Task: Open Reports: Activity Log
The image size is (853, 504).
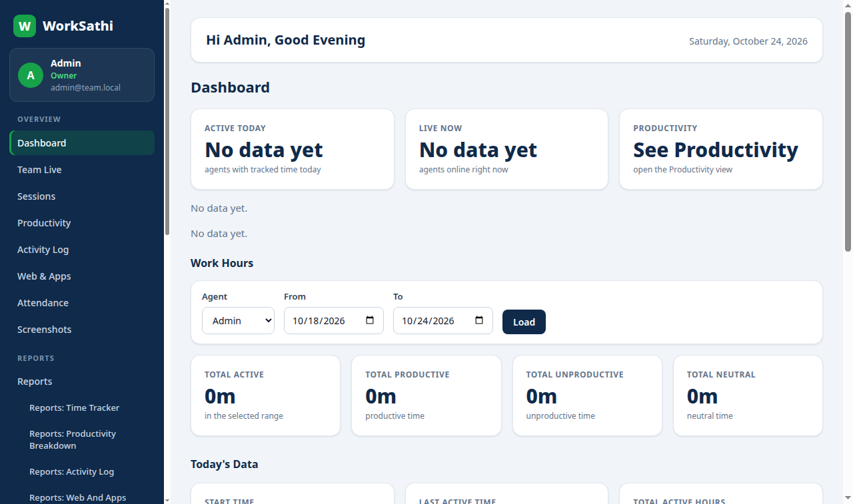Action: (88, 471)
